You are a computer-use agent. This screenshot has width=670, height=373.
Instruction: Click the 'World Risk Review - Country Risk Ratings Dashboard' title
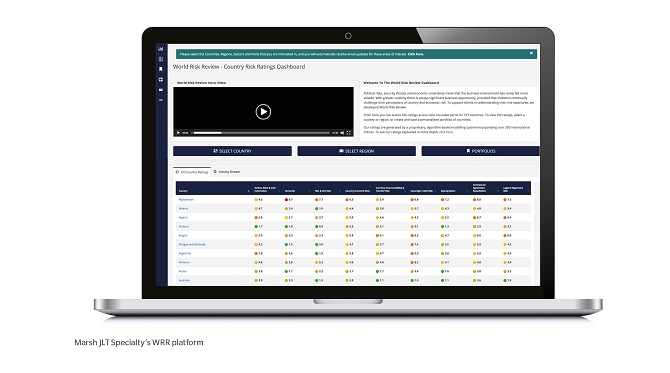[x=239, y=67]
